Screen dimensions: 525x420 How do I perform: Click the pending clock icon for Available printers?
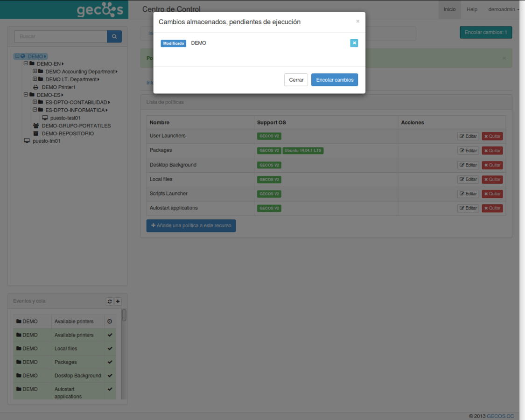point(109,321)
